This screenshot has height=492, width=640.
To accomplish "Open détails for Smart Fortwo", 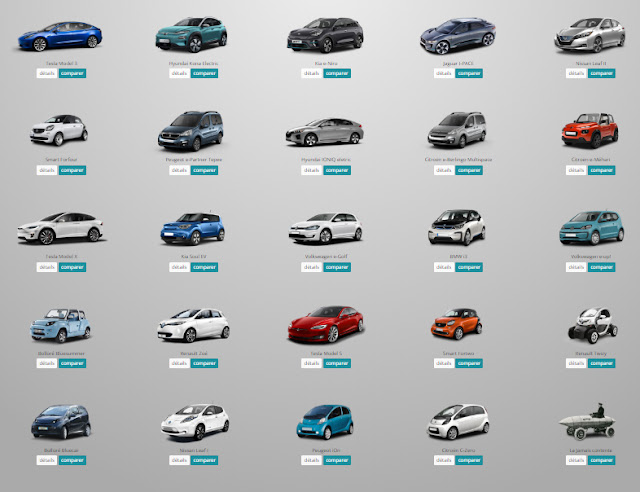I will (444, 363).
